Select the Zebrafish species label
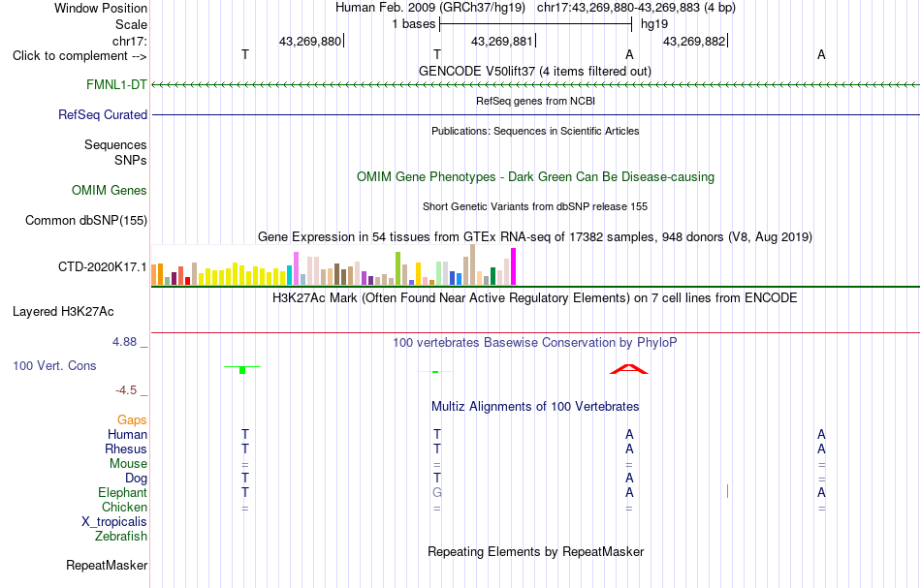The height and width of the screenshot is (588, 921). [x=121, y=536]
